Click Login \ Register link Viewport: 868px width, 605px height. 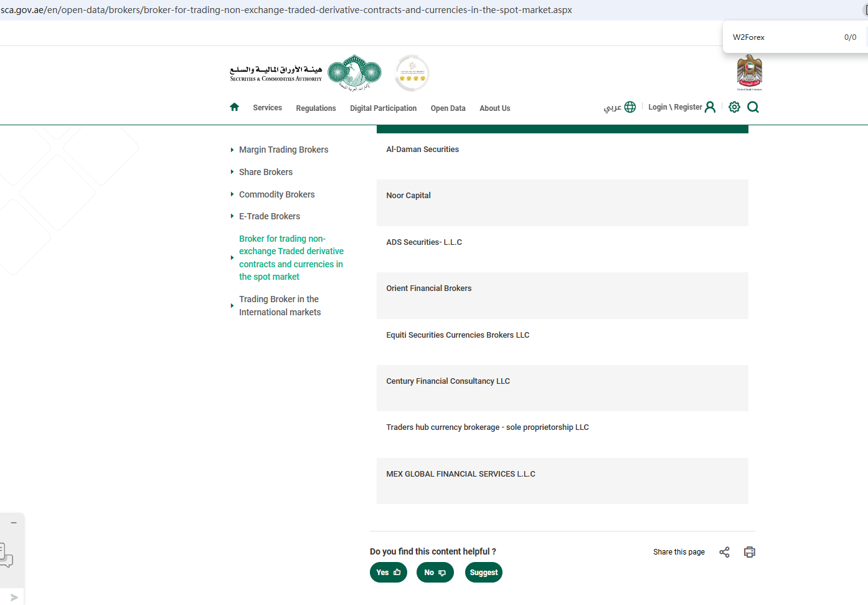coord(675,107)
